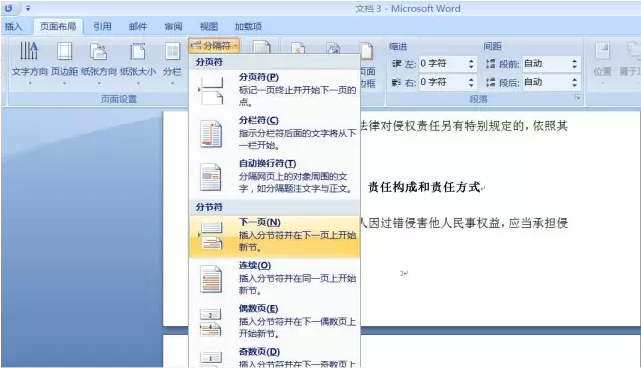
Task: Open the 引用 ribbon tab
Action: tap(102, 27)
